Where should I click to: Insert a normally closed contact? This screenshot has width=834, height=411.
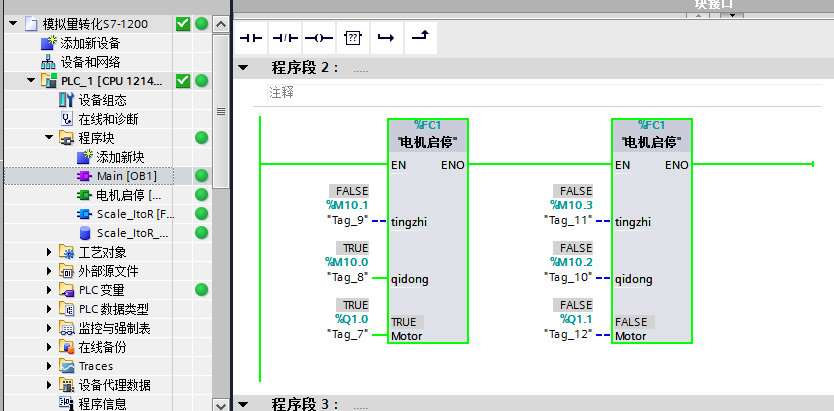(285, 38)
